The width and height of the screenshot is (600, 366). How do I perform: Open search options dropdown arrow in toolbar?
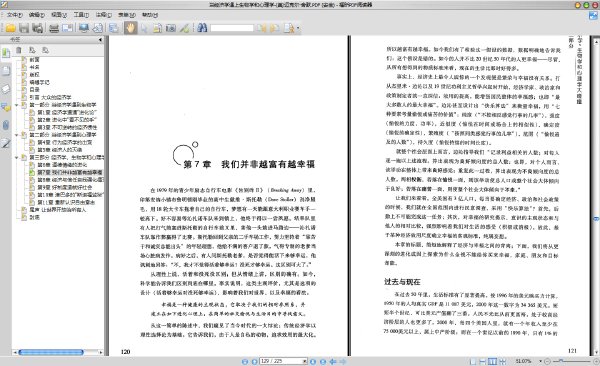[x=298, y=28]
